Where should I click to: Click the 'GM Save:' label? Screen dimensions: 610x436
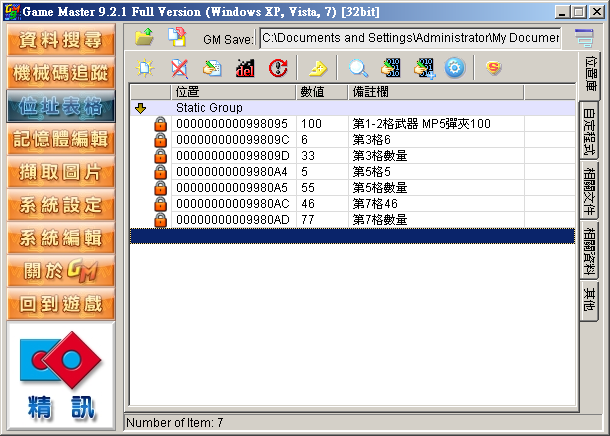click(x=228, y=39)
